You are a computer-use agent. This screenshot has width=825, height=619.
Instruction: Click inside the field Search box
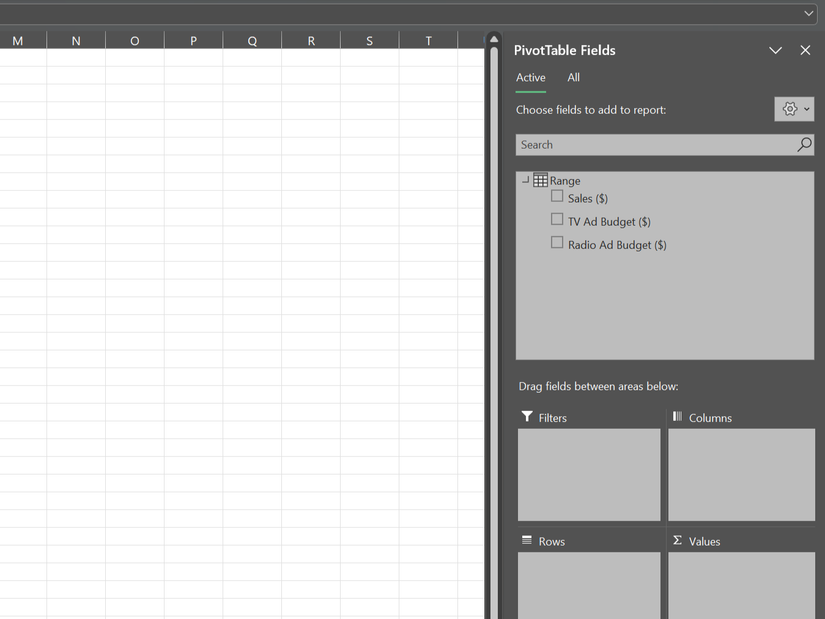(640, 144)
